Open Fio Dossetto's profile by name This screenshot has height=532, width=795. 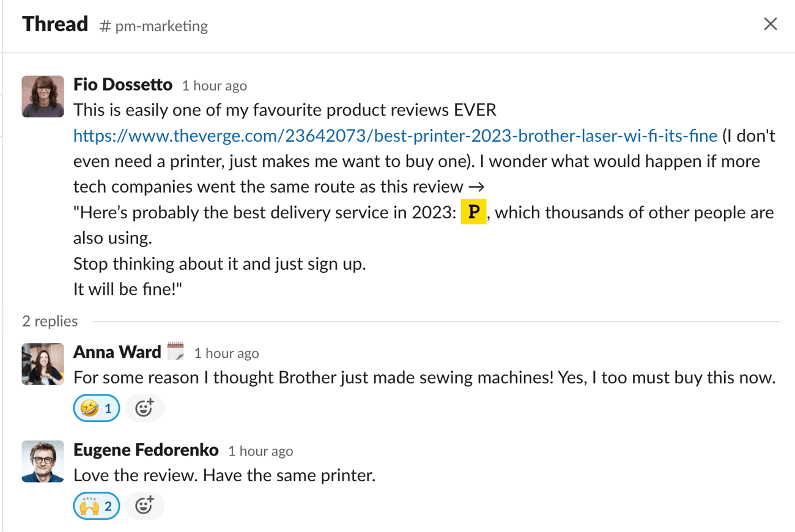pyautogui.click(x=123, y=84)
